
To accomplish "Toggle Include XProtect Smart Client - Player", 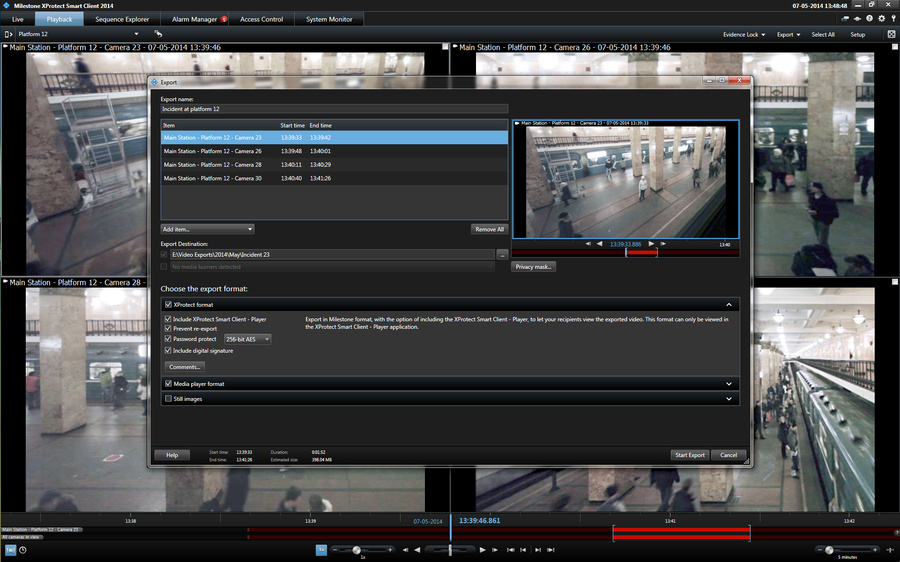I will click(x=168, y=319).
